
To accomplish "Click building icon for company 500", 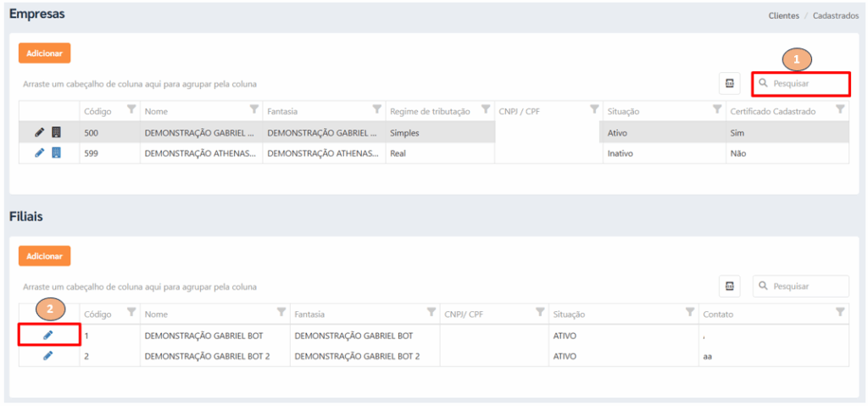I will 57,132.
